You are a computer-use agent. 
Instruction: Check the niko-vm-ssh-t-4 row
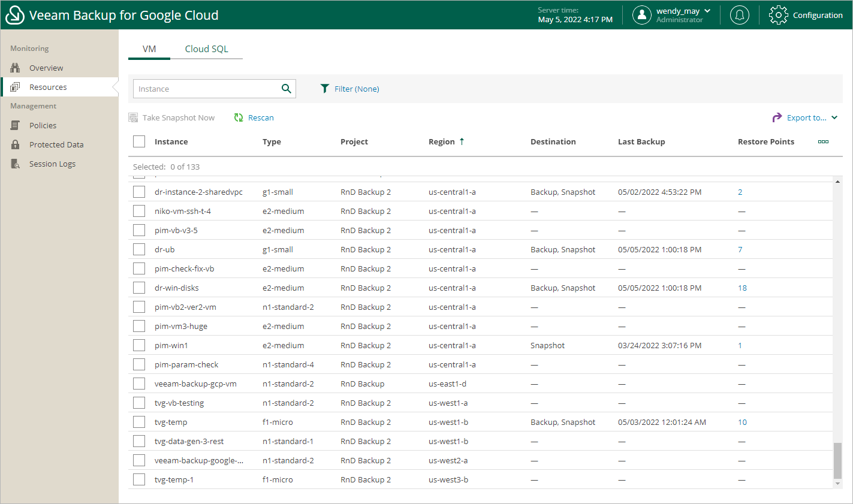(139, 211)
